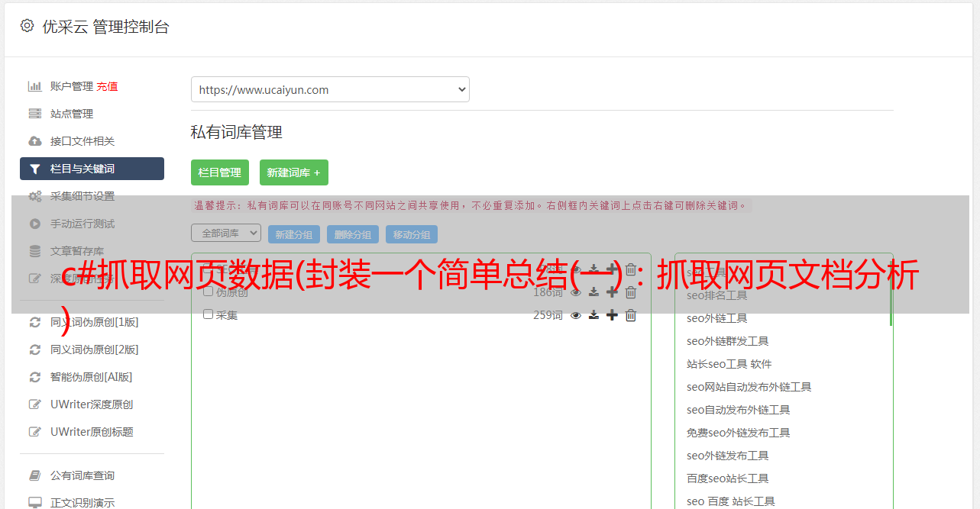
Task: Open 账户管理 via its bar chart icon
Action: [x=34, y=86]
